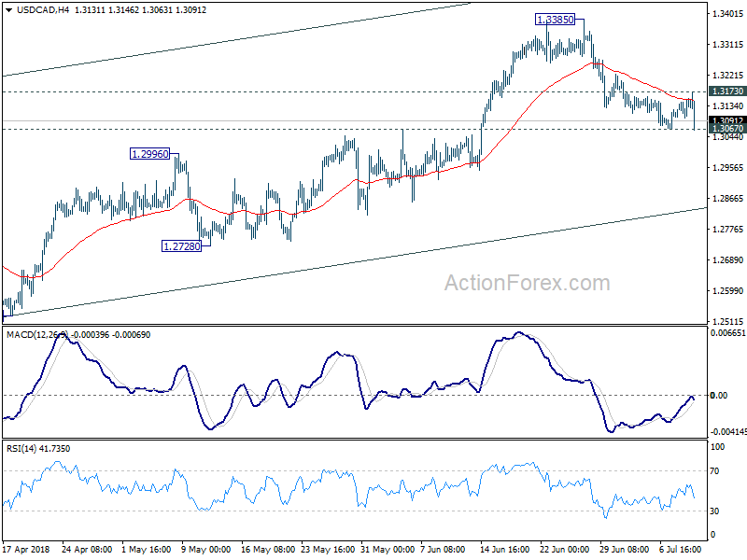Click the 9 May 00:00 time axis label
This screenshot has height=560, width=747.
205,550
